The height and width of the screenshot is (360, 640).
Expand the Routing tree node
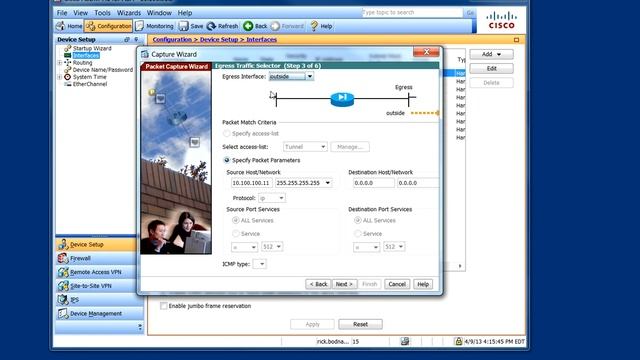point(60,63)
